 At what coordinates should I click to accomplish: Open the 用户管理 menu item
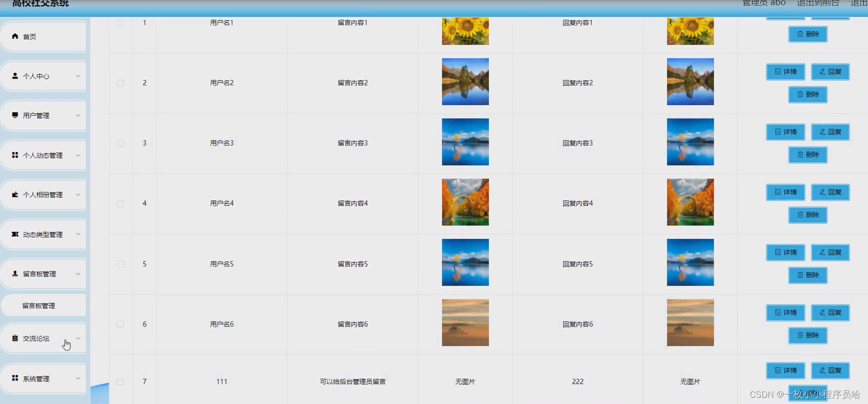click(43, 115)
